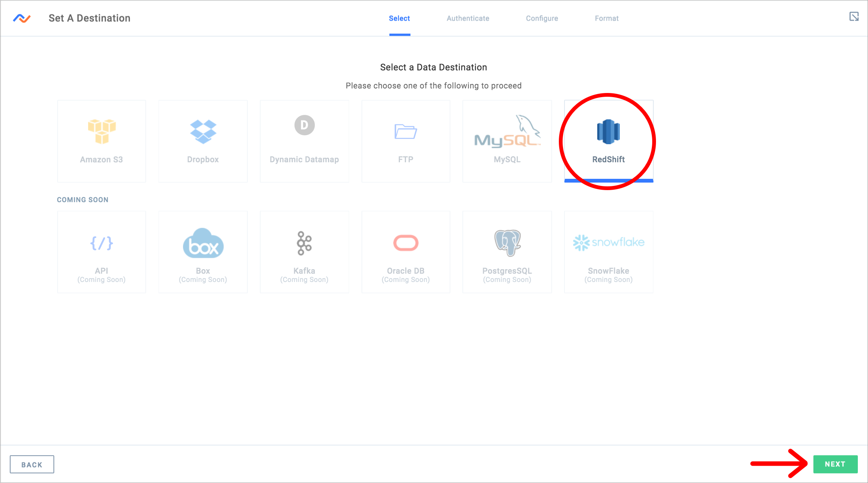Viewport: 868px width, 483px height.
Task: Pick the Dynamic Datamap D icon
Action: coord(304,125)
